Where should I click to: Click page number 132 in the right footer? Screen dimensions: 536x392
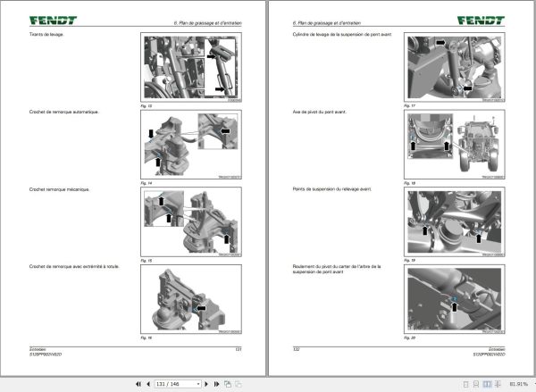(x=296, y=349)
